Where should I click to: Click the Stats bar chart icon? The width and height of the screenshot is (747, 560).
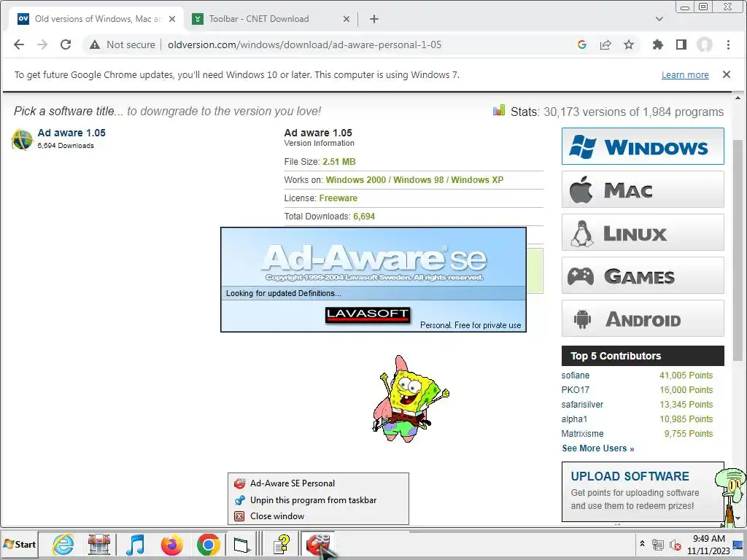point(499,111)
